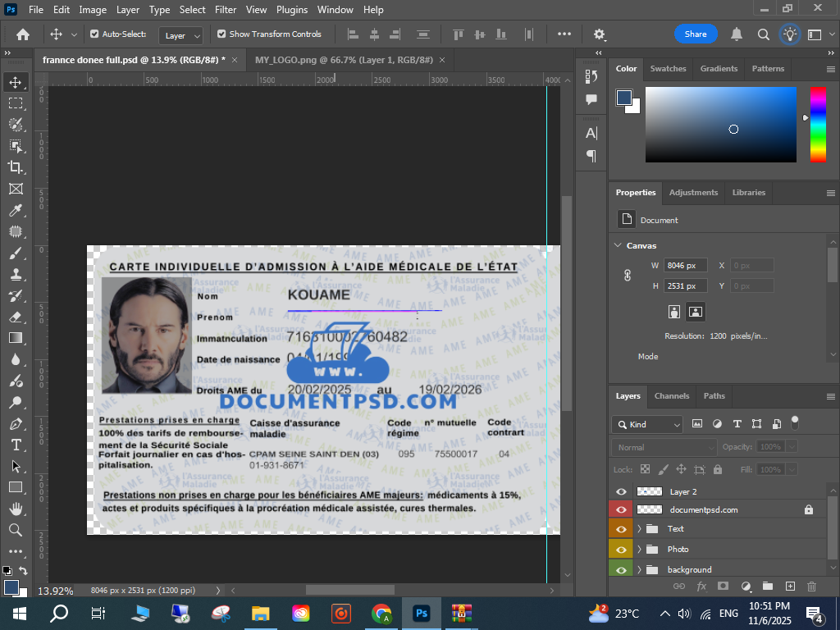Toggle the Auto-Select checkbox
The image size is (840, 630).
(x=94, y=34)
